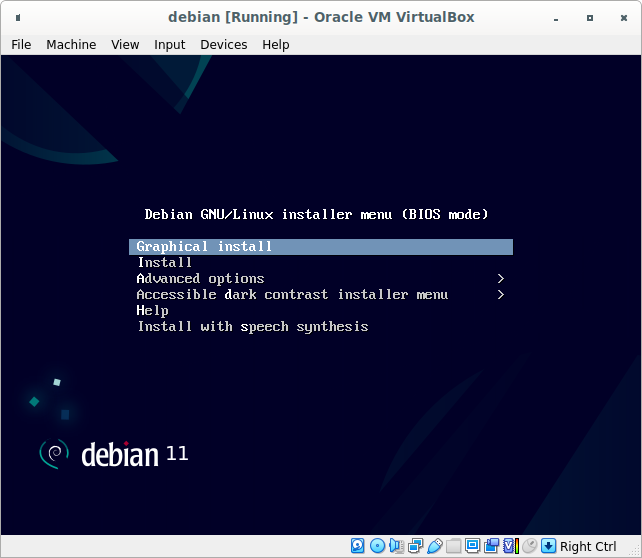Viewport: 642px width, 558px height.
Task: Click the shared folders status icon
Action: coord(453,546)
